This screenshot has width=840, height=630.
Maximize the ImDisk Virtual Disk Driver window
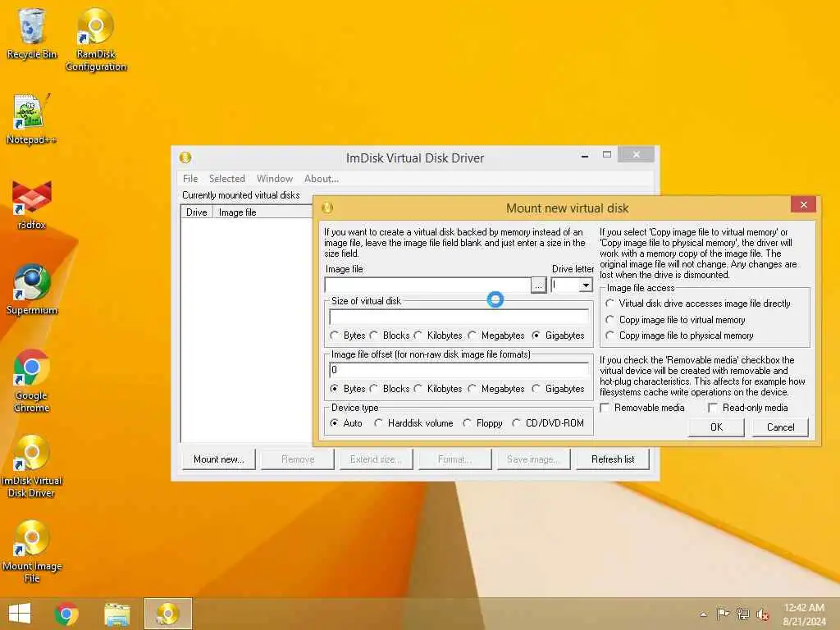coord(607,155)
